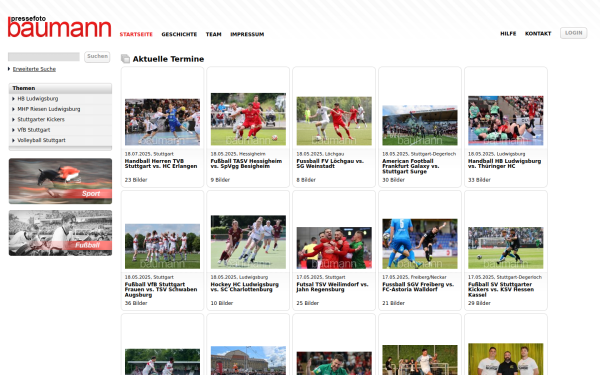The height and width of the screenshot is (375, 600).
Task: Click the Themen panel header
Action: 60,88
